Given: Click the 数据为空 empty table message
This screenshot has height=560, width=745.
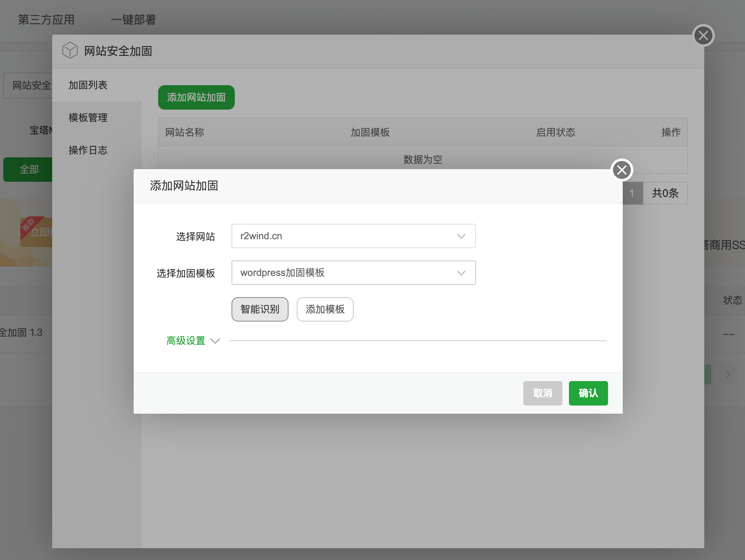Looking at the screenshot, I should click(423, 159).
